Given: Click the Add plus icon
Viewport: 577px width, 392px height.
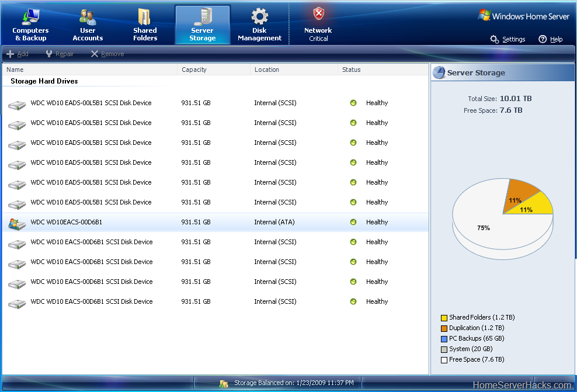Looking at the screenshot, I should click(11, 54).
